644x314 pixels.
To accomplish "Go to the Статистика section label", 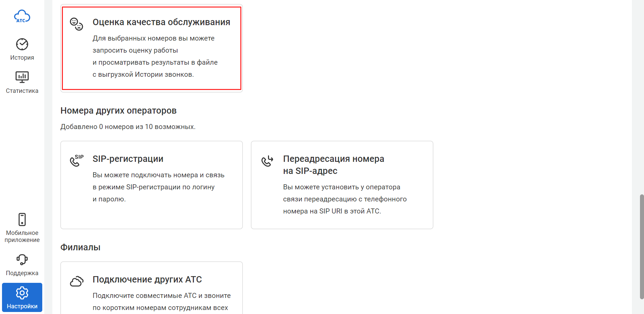I will point(22,91).
